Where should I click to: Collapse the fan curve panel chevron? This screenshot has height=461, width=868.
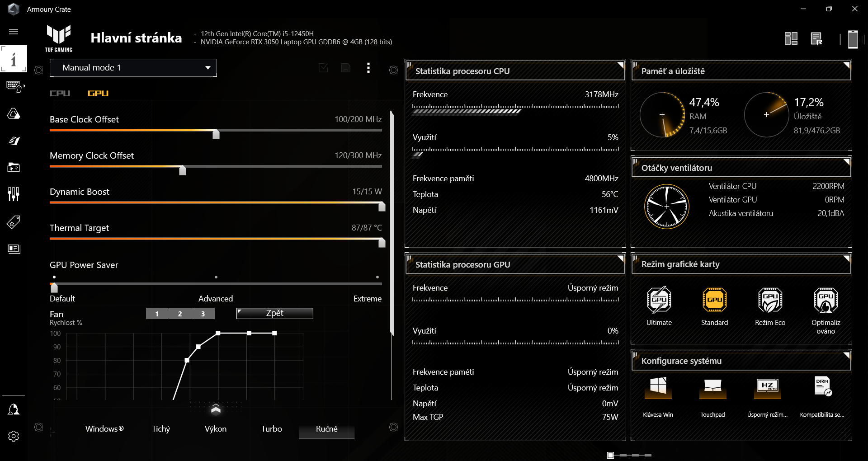[x=216, y=409]
